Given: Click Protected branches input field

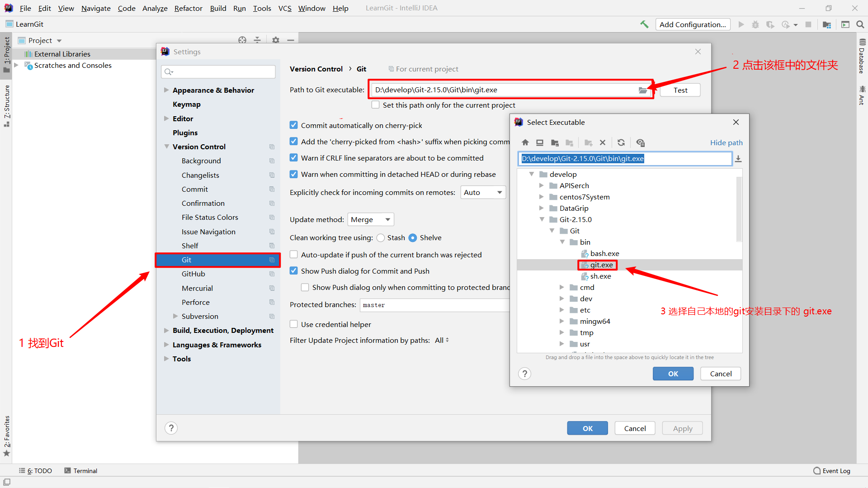Looking at the screenshot, I should coord(434,305).
